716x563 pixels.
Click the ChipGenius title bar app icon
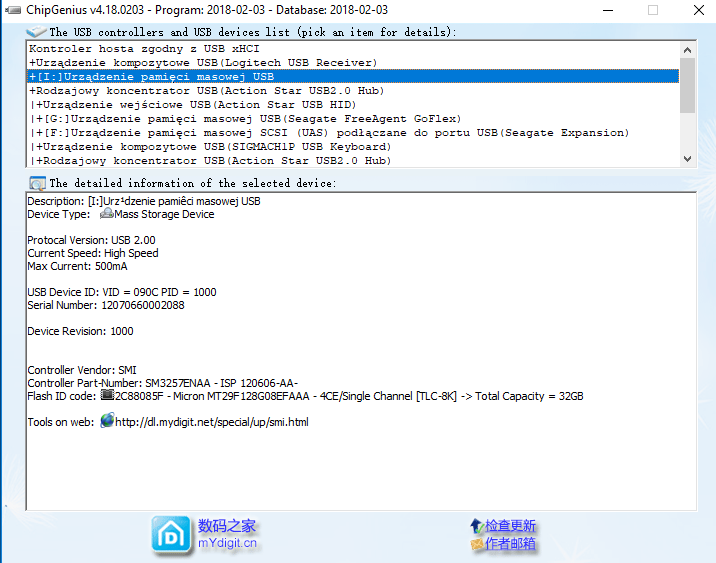(13, 10)
